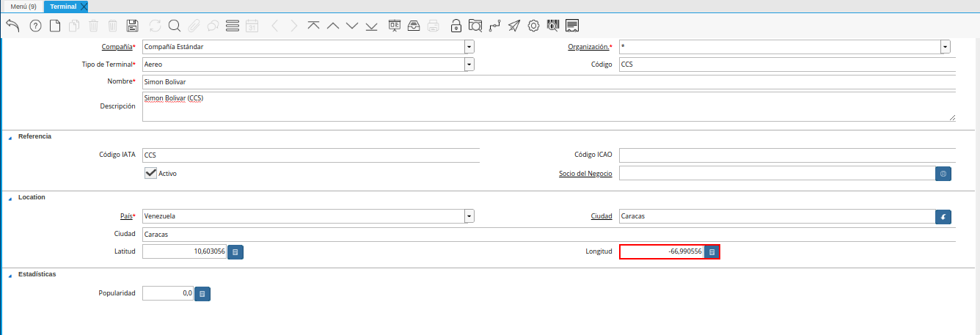
Task: Open record lookup with magnifying glass icon
Action: 175,26
